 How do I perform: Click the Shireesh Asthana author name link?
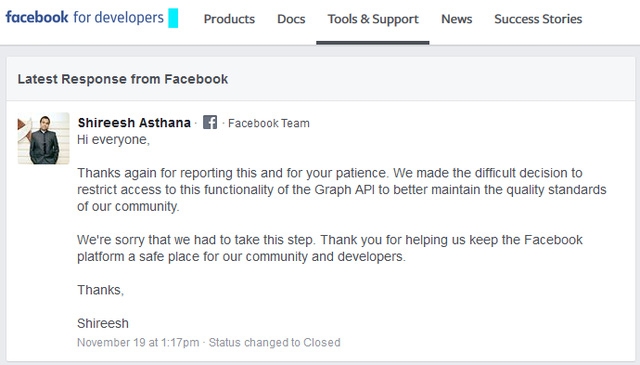pos(134,122)
